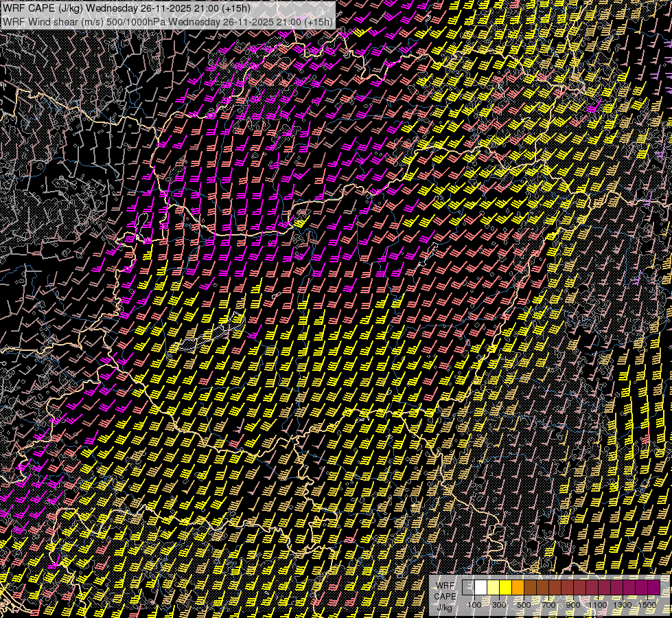Click the WRF Wind shear title line
This screenshot has width=672, height=618.
pyautogui.click(x=167, y=21)
